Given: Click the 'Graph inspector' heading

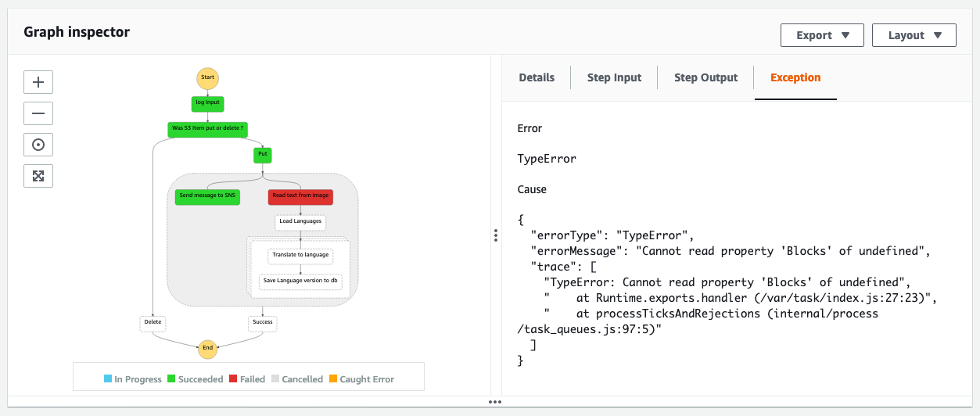Looking at the screenshot, I should click(77, 32).
